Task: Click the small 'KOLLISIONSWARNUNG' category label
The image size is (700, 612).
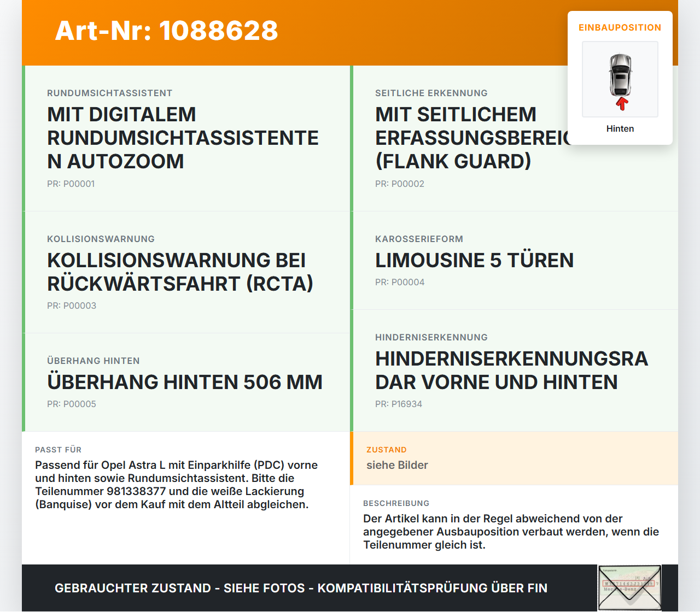Action: pos(101,239)
